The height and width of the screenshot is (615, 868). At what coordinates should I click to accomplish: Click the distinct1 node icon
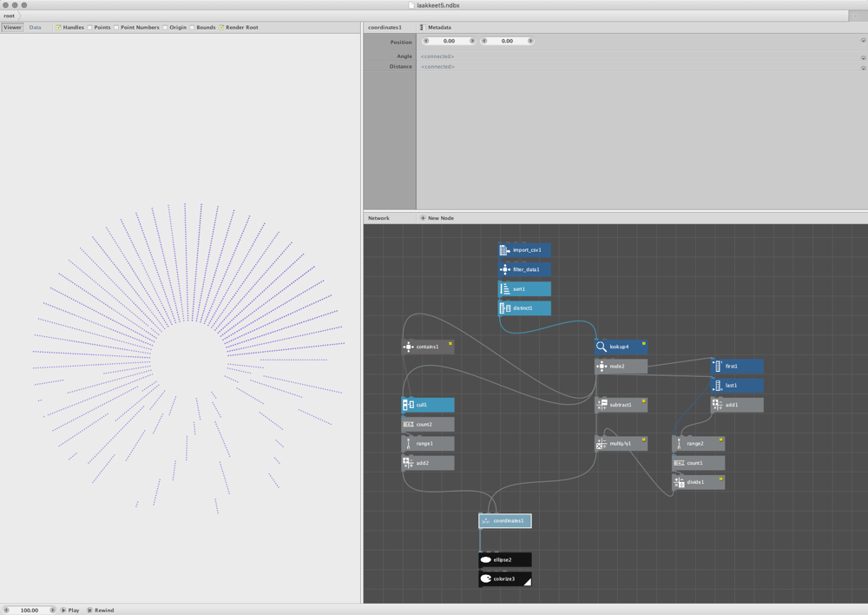click(x=504, y=308)
